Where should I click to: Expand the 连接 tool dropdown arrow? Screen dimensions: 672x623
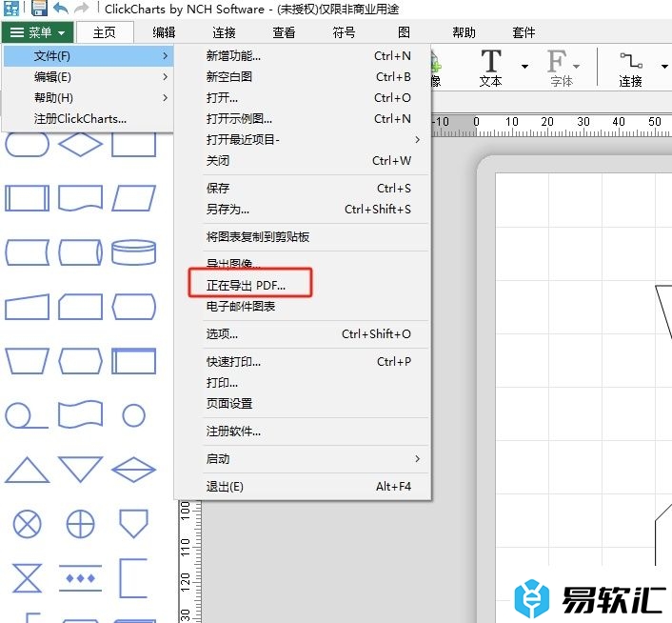664,67
